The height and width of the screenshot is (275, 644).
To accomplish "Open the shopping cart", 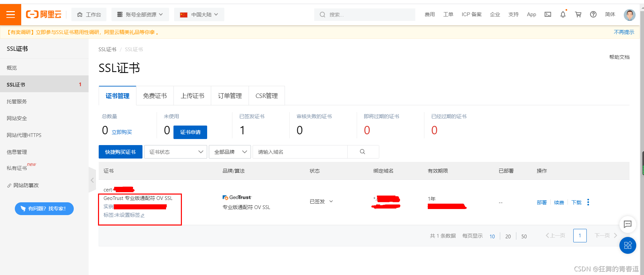I will (578, 14).
